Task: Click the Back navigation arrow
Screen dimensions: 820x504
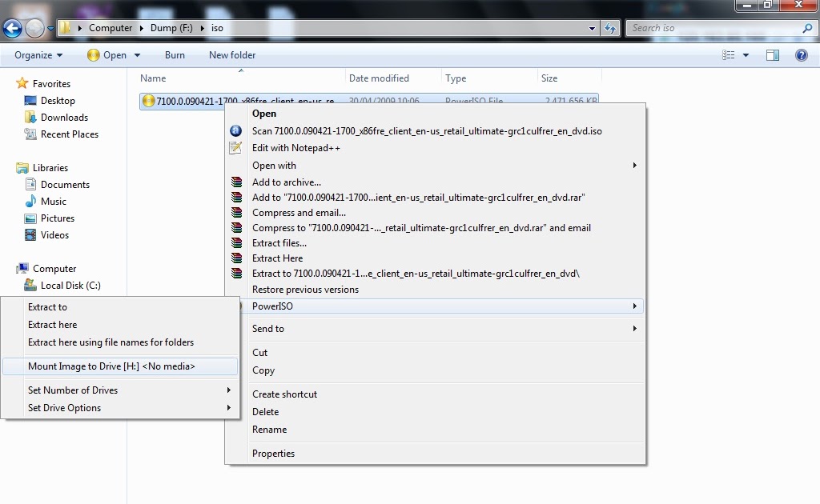Action: click(x=13, y=28)
